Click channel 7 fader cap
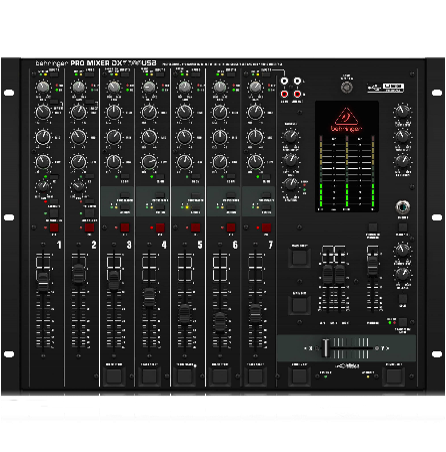Viewport: 446px width, 452px height. (x=255, y=313)
